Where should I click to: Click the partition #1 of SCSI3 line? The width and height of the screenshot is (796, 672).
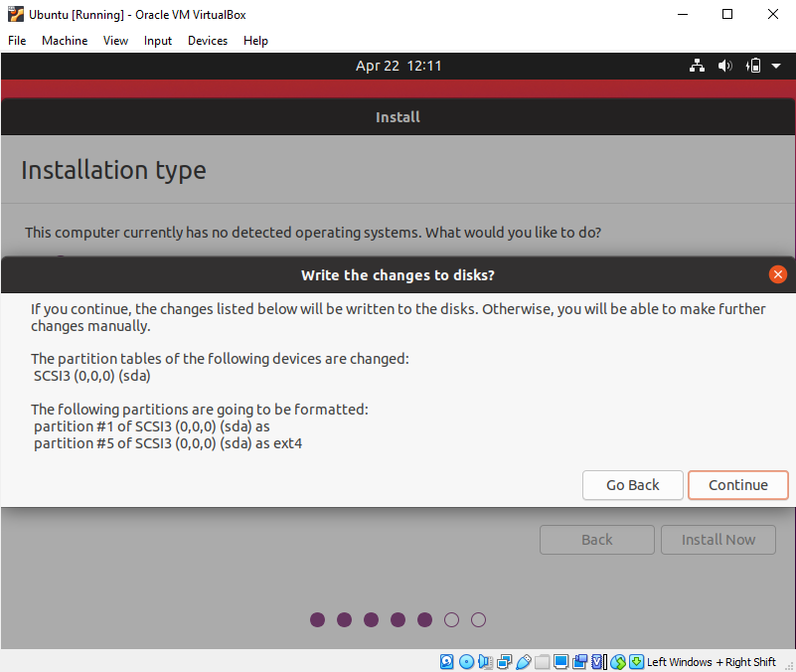152,426
